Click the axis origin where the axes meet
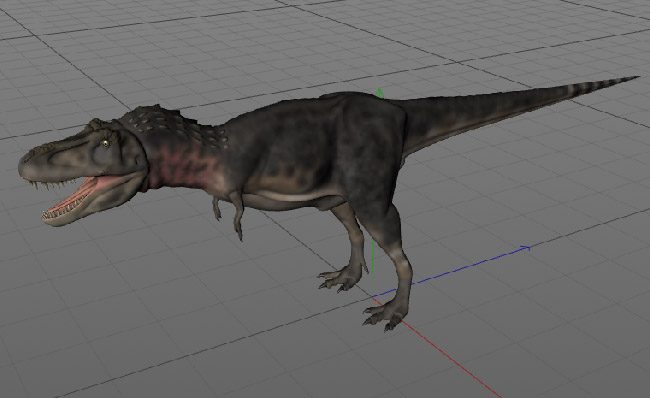 point(372,296)
